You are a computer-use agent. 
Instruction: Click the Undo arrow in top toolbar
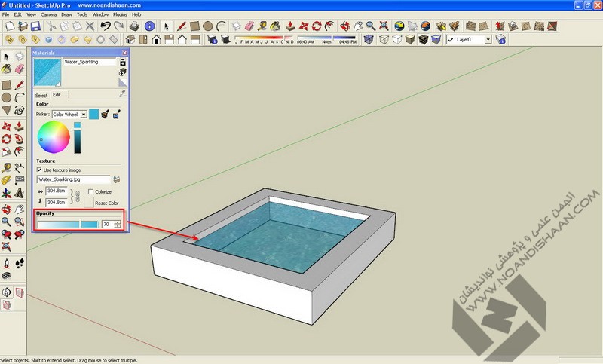point(105,26)
